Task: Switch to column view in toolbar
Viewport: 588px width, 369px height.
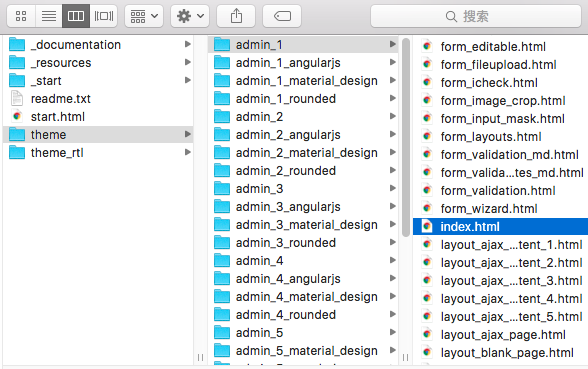Action: pos(76,16)
